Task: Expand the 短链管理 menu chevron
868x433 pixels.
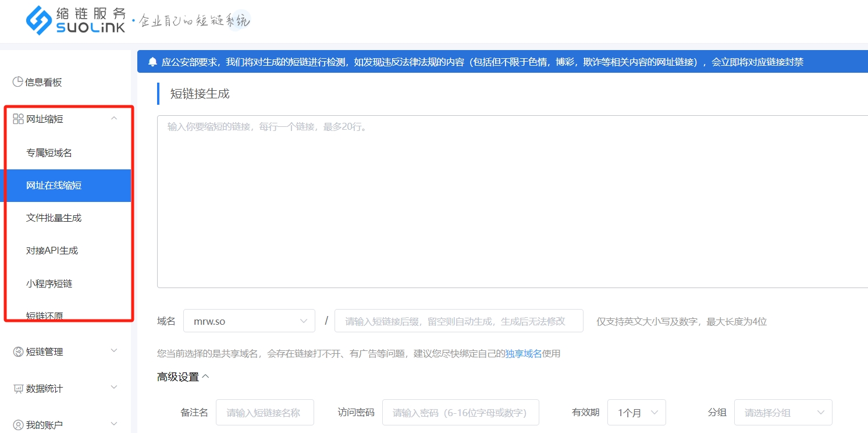Action: (114, 351)
